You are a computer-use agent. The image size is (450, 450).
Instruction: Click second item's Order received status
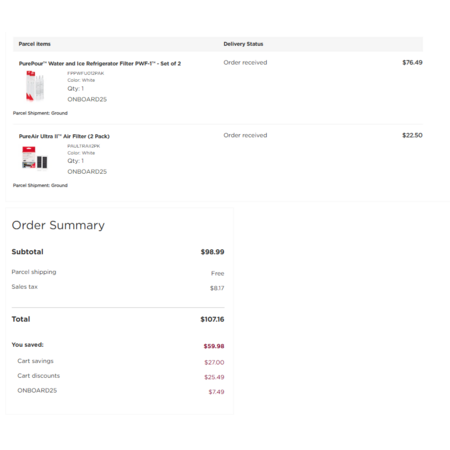click(245, 135)
